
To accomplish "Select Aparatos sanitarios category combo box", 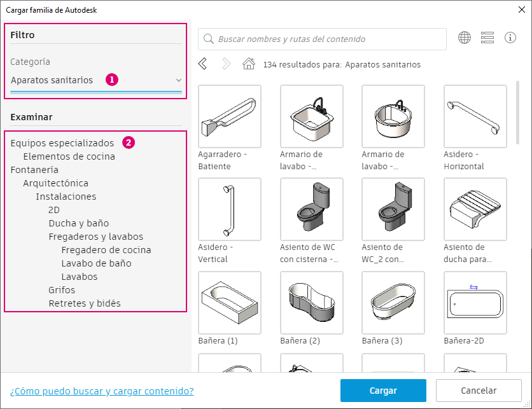I will [x=96, y=80].
